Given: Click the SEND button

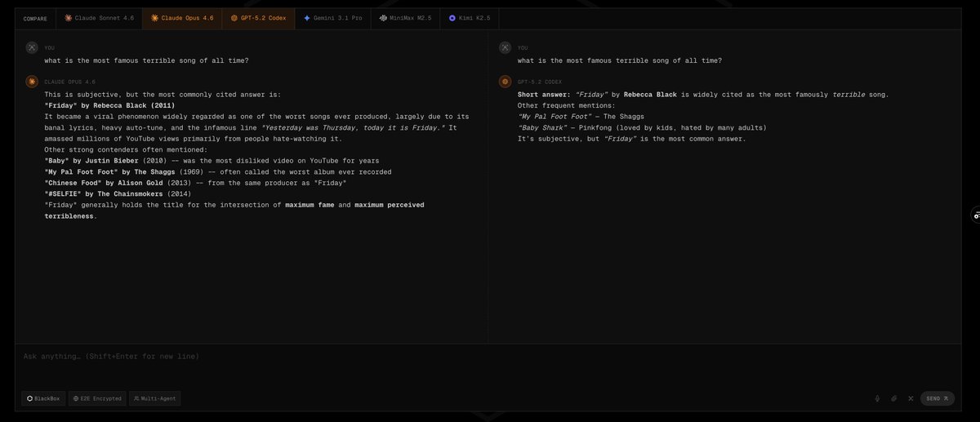Looking at the screenshot, I should point(938,398).
